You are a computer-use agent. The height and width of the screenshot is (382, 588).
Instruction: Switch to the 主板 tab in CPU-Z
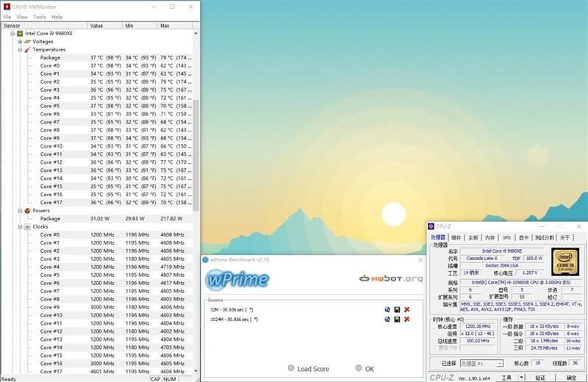[473, 238]
